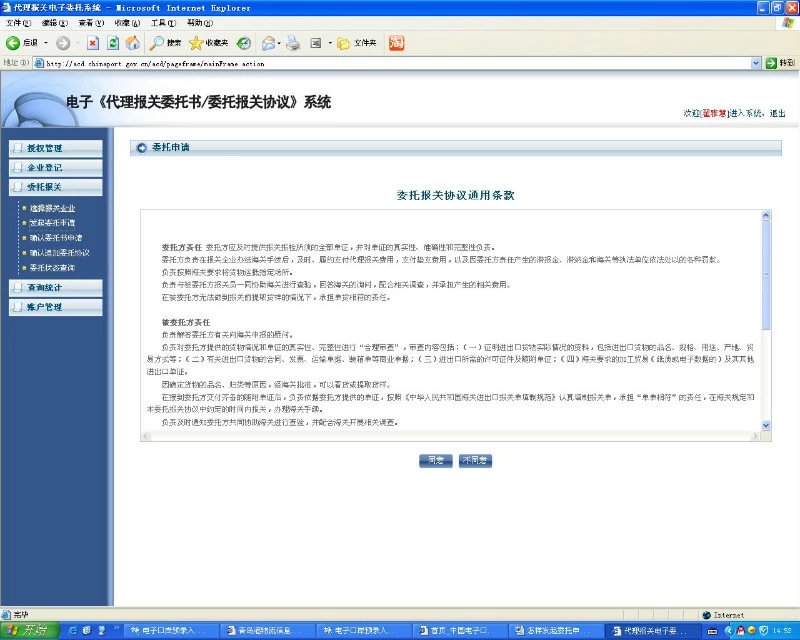Click terms box horizontal scroll-right arrow
The height and width of the screenshot is (640, 800).
(x=756, y=436)
